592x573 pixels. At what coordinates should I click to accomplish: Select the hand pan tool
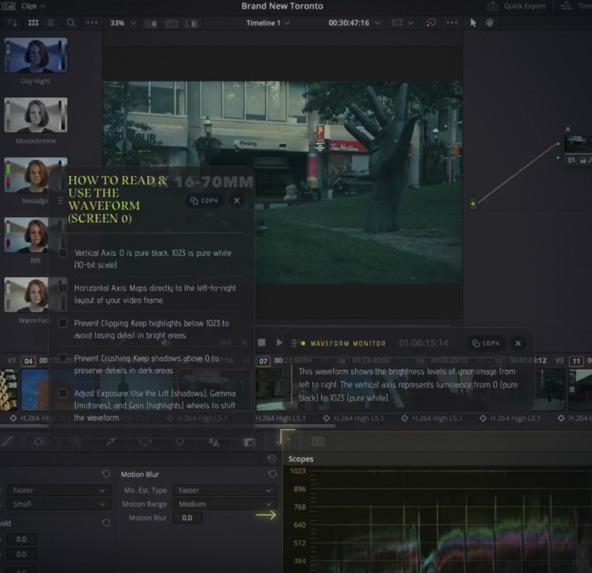coord(489,23)
